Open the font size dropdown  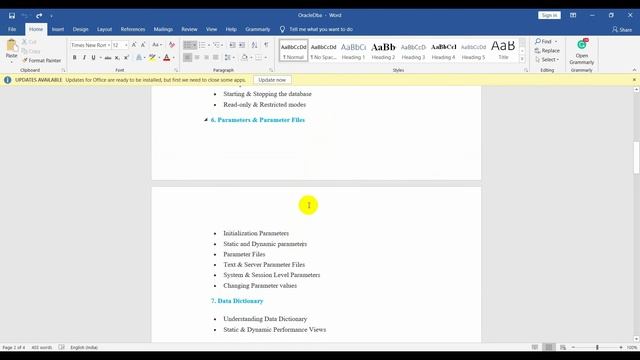(x=126, y=45)
